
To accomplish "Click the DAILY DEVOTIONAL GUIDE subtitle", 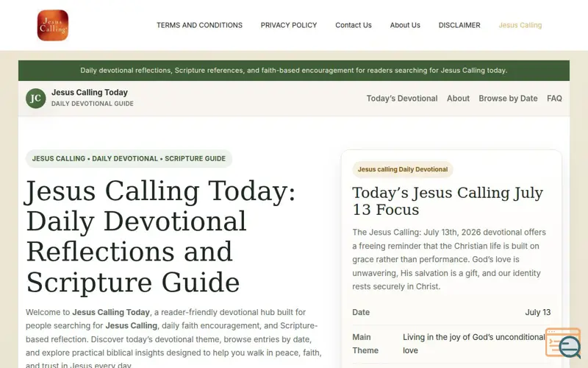I will pos(93,104).
